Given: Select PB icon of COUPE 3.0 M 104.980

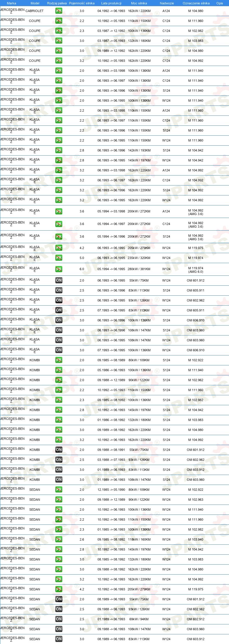Looking at the screenshot, I should pyautogui.click(x=59, y=51).
